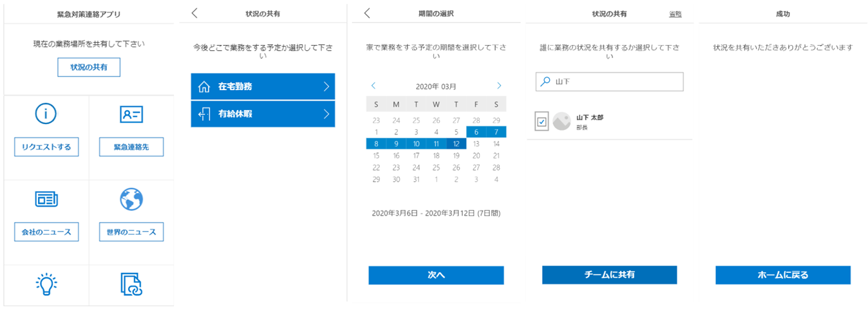Show the next month in the calendar

coord(499,86)
